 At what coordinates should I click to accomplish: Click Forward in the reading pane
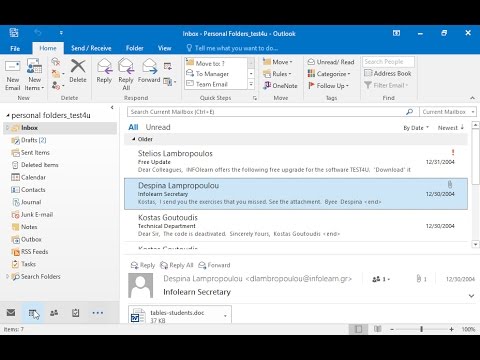214,265
